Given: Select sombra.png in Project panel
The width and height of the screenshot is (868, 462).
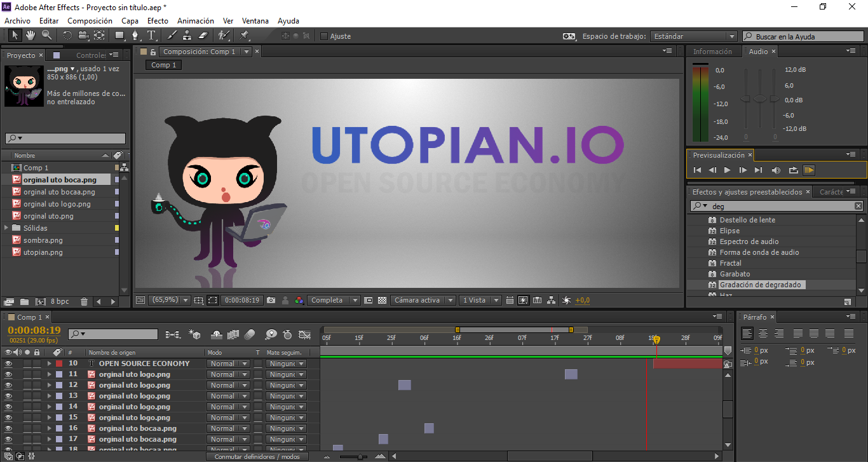Looking at the screenshot, I should point(43,240).
